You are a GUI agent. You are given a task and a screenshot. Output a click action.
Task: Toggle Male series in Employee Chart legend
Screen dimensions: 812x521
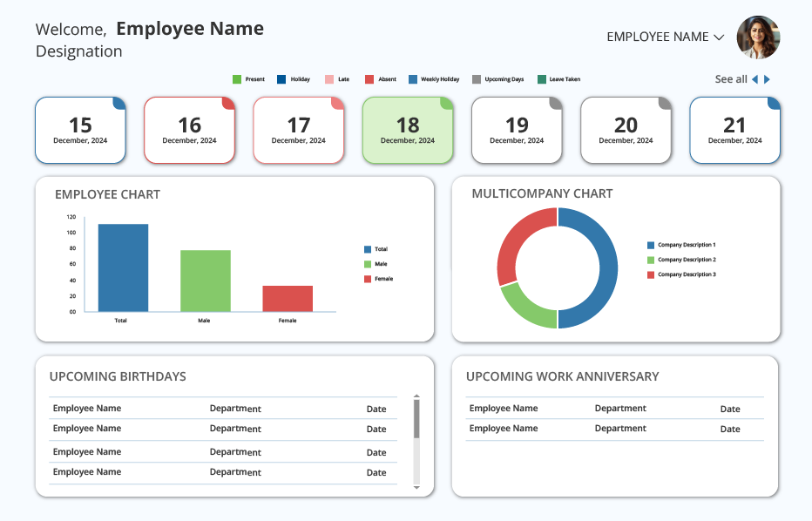click(376, 264)
